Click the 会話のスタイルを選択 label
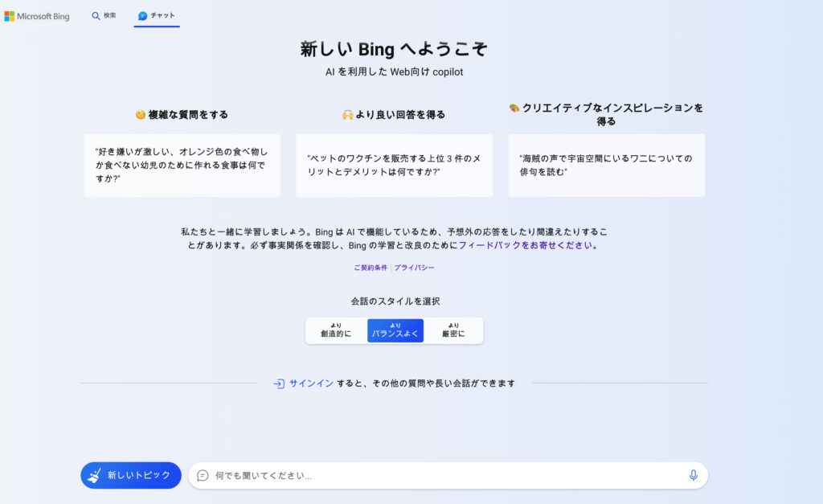This screenshot has height=504, width=823. tap(395, 301)
